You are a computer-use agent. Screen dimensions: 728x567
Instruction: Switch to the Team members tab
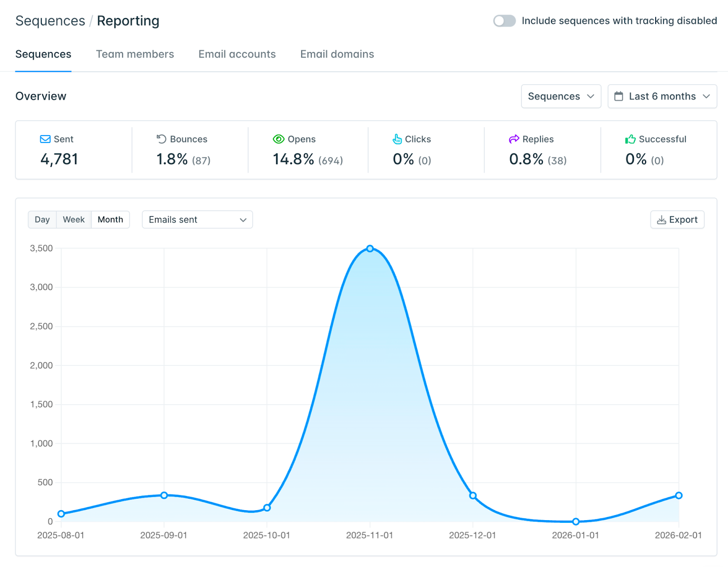click(x=135, y=54)
